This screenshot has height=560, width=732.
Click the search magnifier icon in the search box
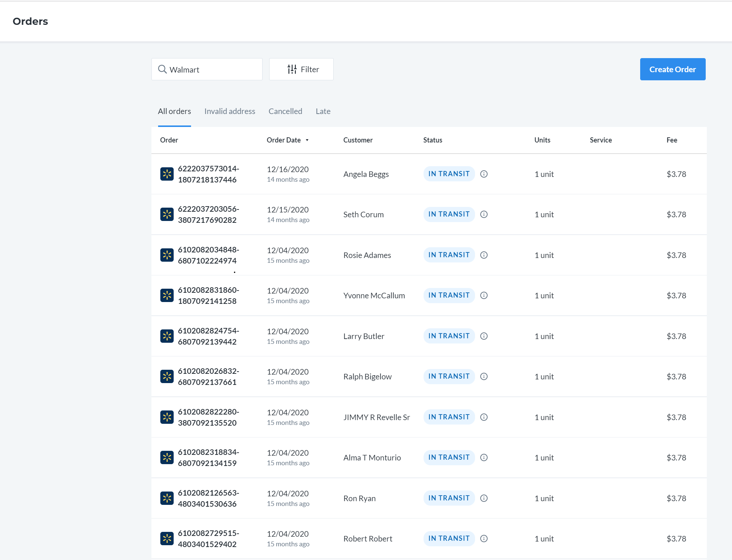click(x=162, y=69)
